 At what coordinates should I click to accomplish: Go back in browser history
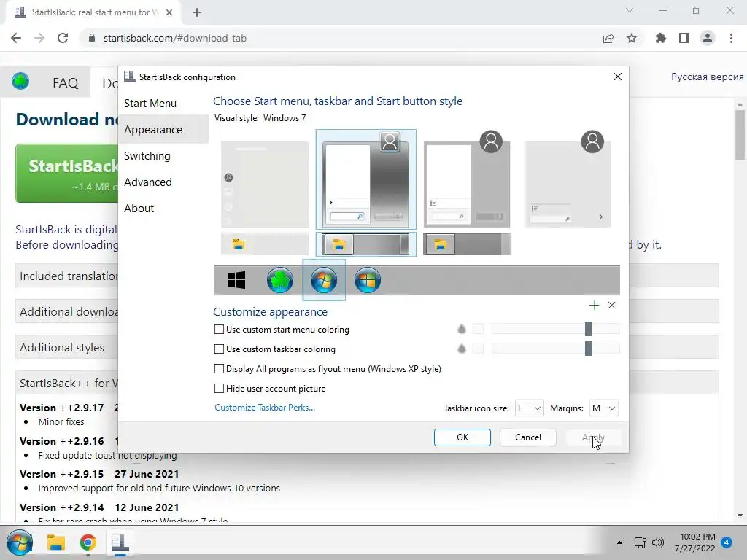pos(16,38)
